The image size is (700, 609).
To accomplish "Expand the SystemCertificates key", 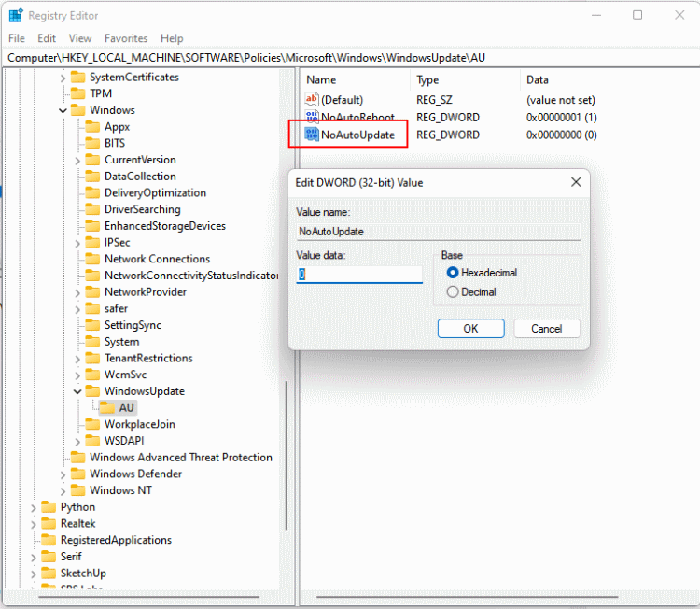I will point(63,78).
